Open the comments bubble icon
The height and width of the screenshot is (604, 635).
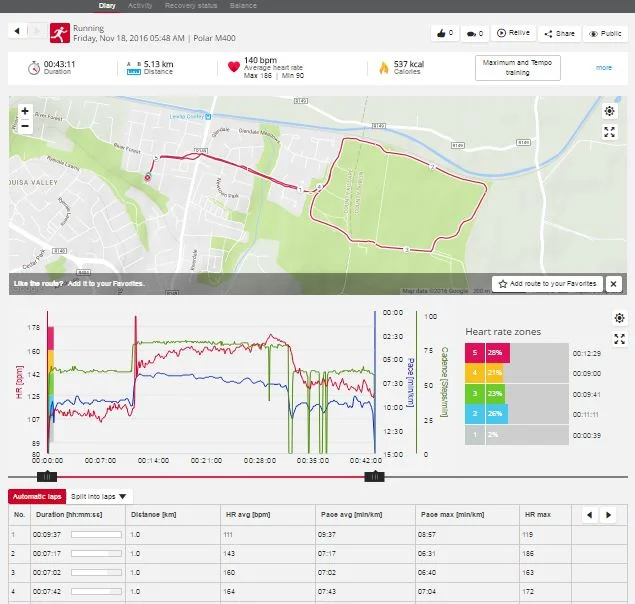pyautogui.click(x=475, y=33)
